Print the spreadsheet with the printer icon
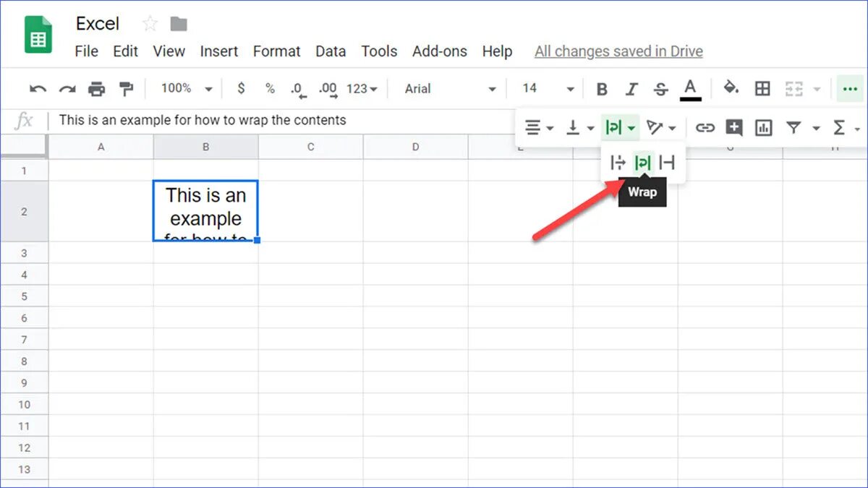Viewport: 868px width, 488px height. [96, 89]
